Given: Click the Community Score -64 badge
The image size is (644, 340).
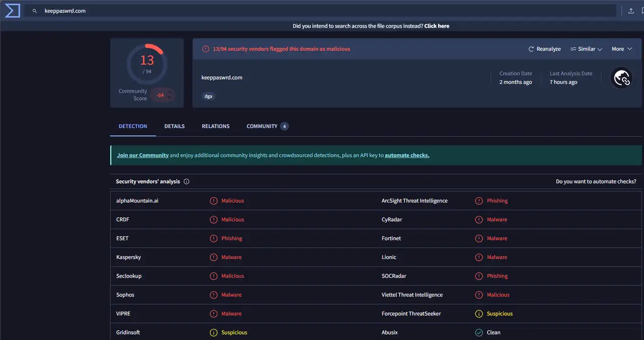Looking at the screenshot, I should point(163,95).
